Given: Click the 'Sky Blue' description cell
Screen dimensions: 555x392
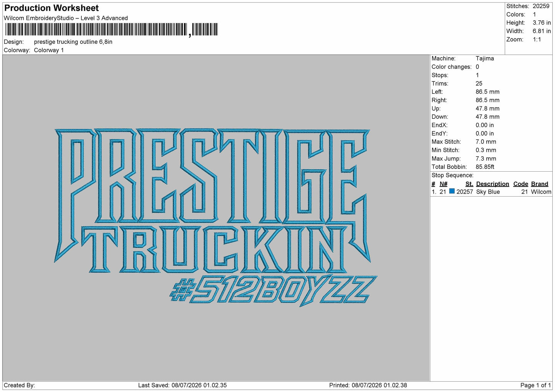Looking at the screenshot, I should click(x=488, y=192).
